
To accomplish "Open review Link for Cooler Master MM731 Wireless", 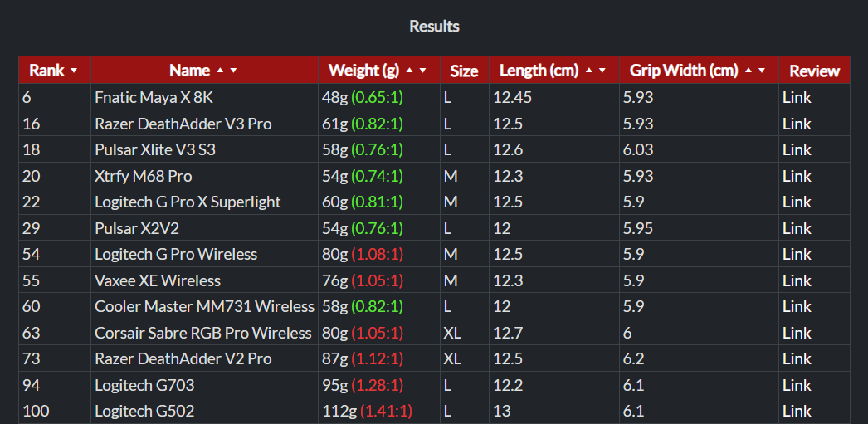I will [x=797, y=307].
